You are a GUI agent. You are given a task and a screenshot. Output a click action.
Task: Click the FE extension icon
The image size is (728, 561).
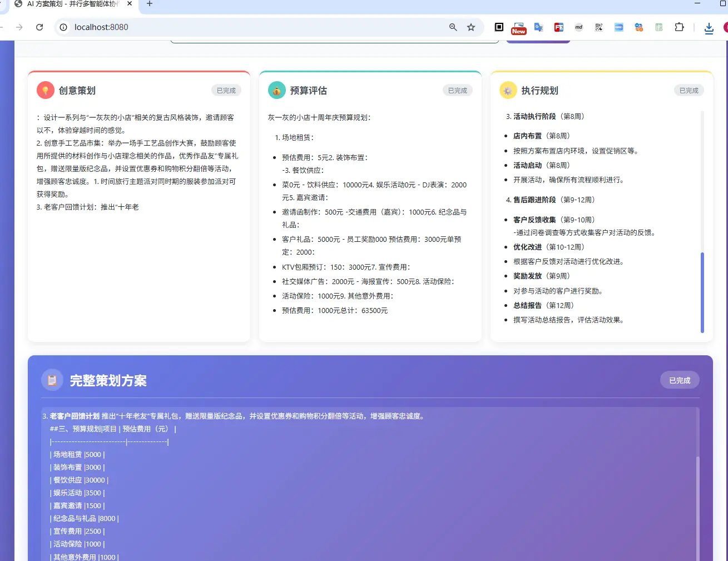click(558, 27)
